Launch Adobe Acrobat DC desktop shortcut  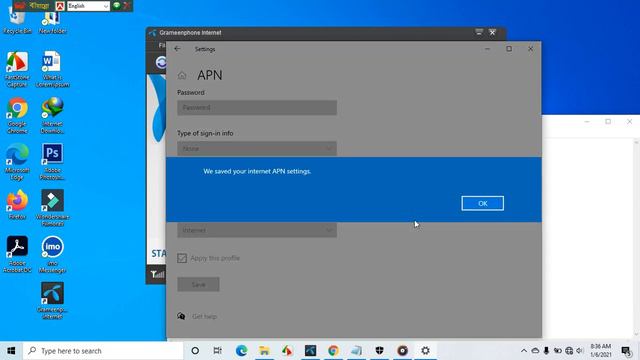(x=17, y=255)
